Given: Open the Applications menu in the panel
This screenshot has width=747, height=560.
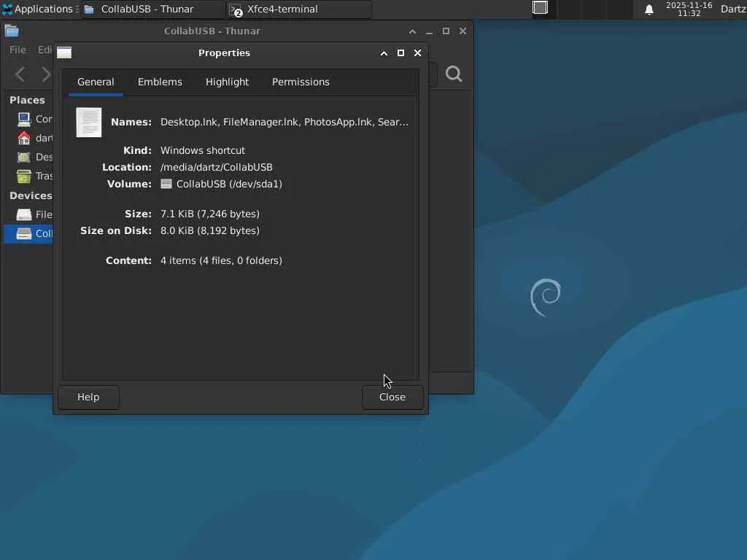Looking at the screenshot, I should (x=40, y=9).
